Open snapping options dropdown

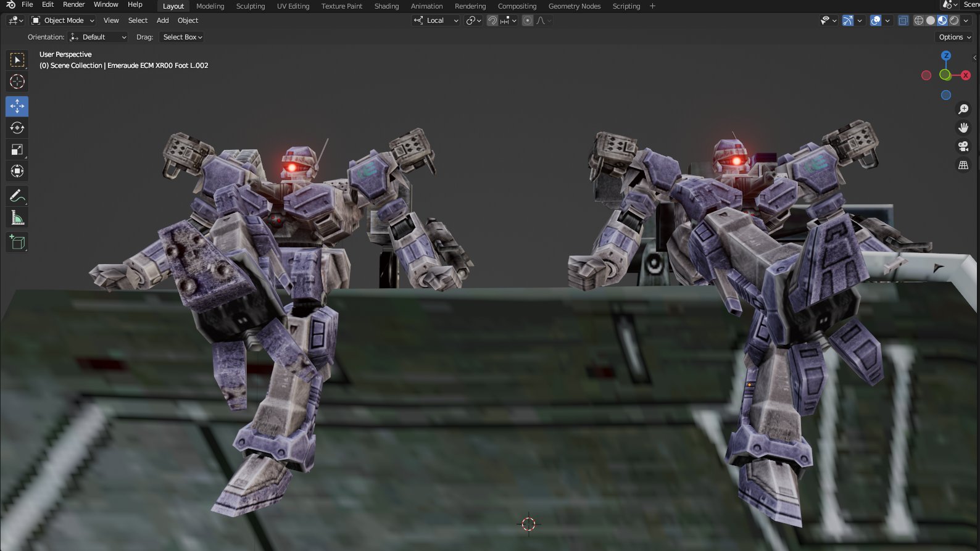(509, 20)
